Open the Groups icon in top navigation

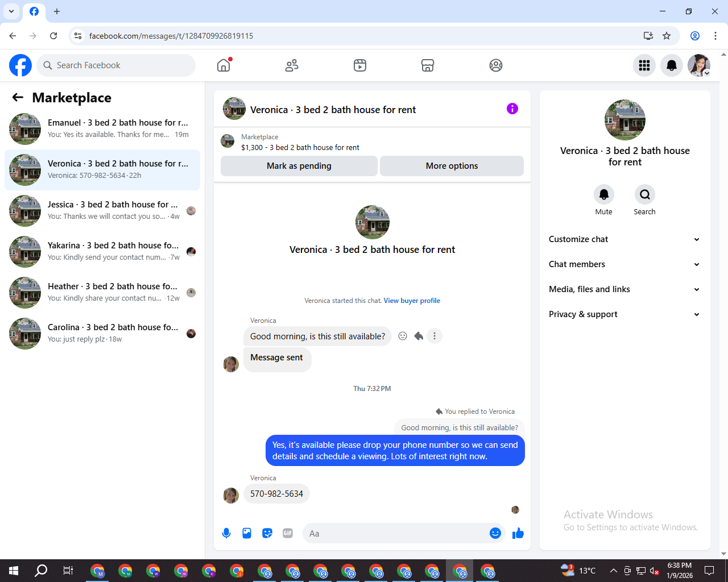click(496, 65)
